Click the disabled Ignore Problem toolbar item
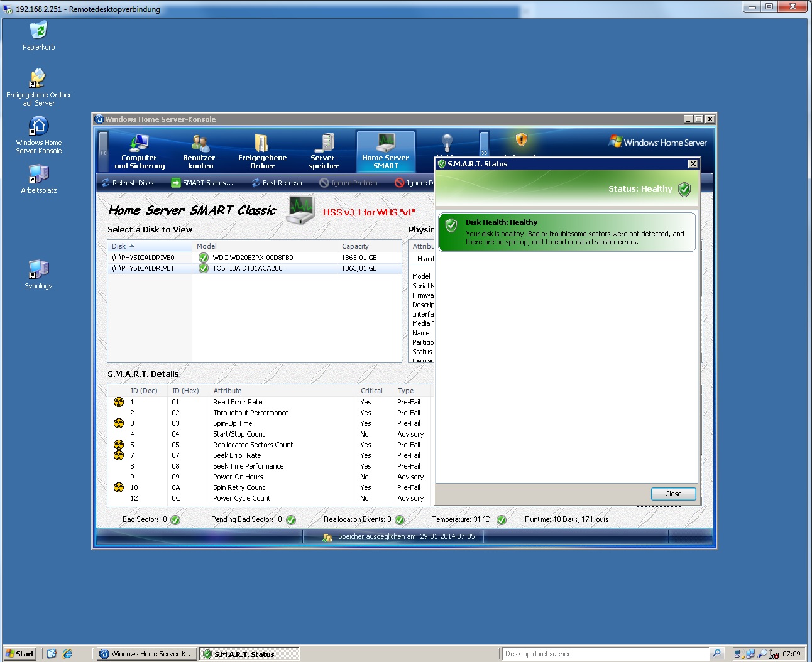 click(348, 183)
